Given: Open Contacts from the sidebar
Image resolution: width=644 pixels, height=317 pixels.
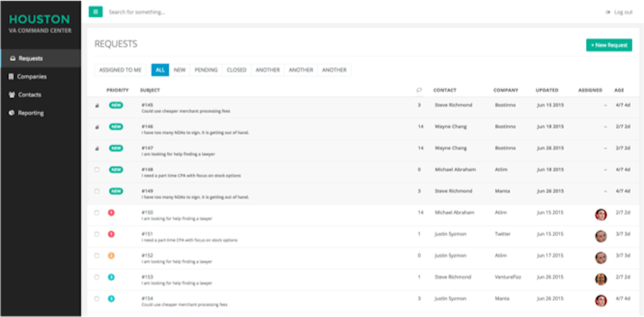Looking at the screenshot, I should click(x=11, y=95).
